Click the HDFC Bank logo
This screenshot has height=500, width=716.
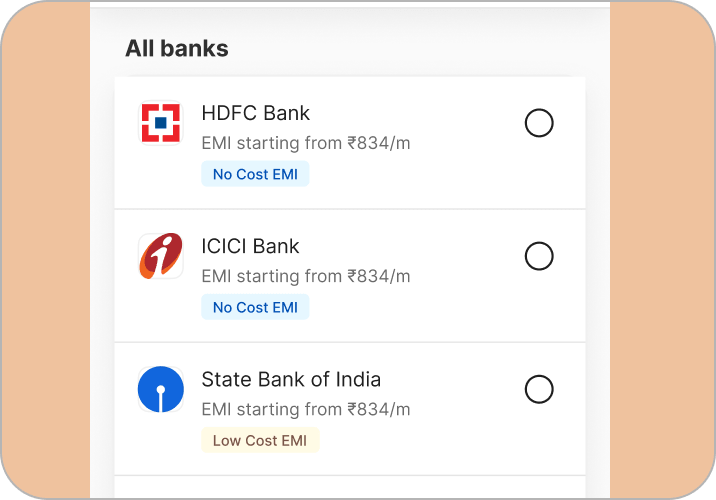[x=160, y=123]
